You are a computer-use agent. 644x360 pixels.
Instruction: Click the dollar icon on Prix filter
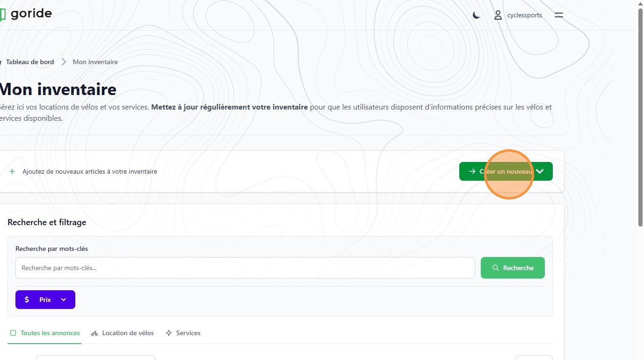point(27,300)
